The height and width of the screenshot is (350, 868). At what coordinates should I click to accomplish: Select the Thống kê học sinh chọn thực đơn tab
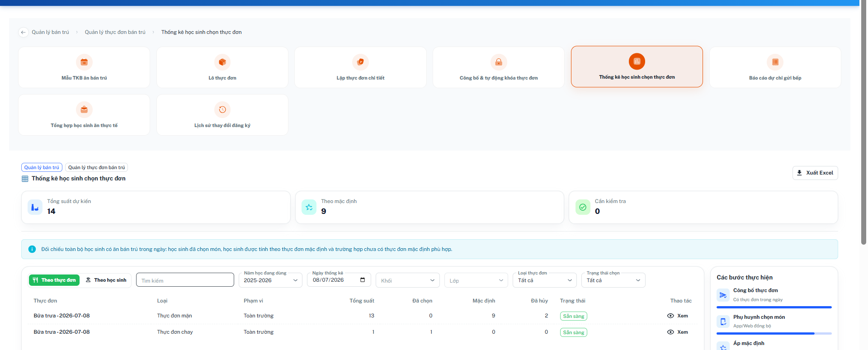[x=637, y=66]
